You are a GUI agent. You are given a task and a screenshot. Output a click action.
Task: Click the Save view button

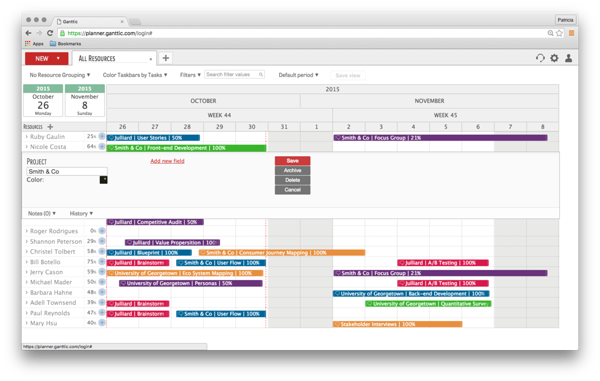click(x=347, y=75)
